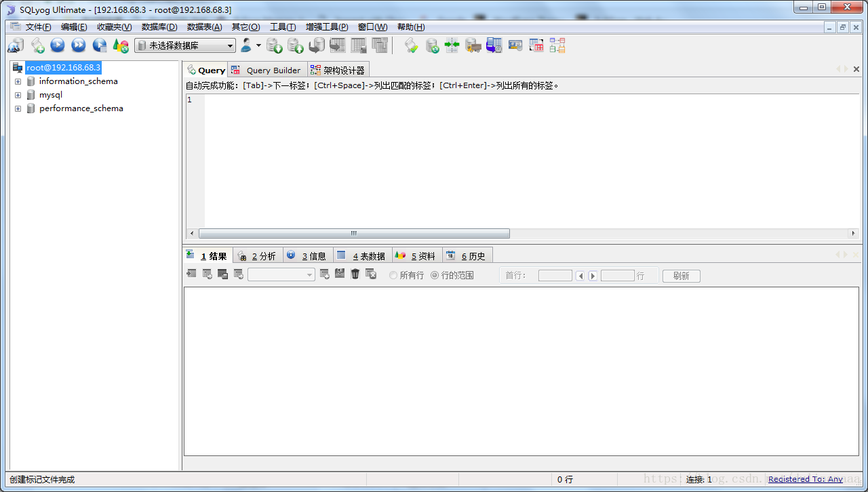The image size is (868, 492).
Task: Switch to the 3 信息 tab
Action: click(x=308, y=255)
